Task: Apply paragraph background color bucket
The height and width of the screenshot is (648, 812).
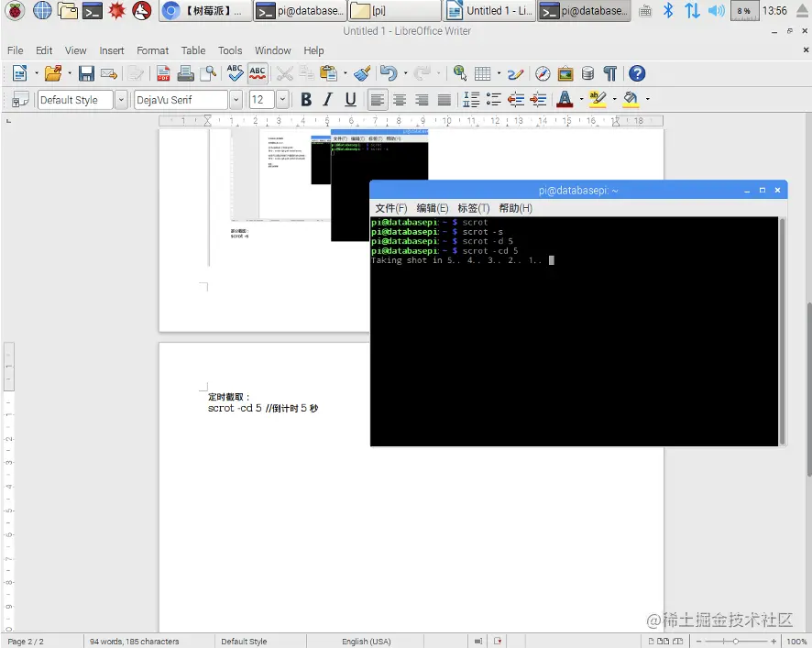Action: [631, 100]
